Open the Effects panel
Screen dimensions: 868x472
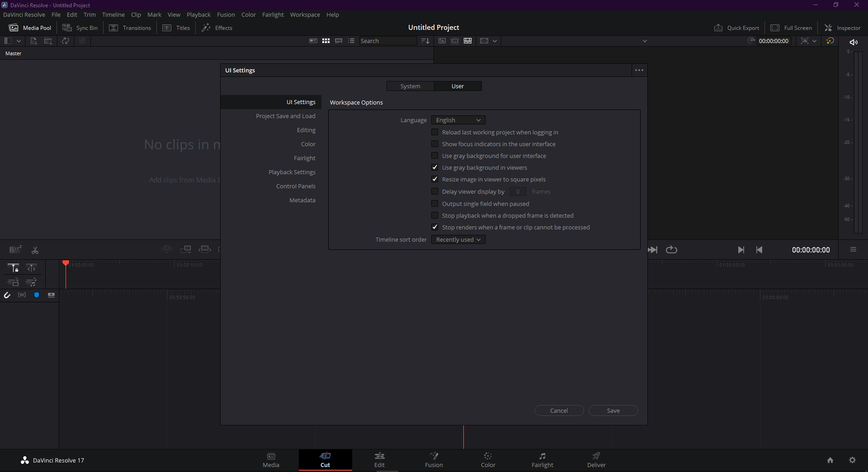click(217, 28)
